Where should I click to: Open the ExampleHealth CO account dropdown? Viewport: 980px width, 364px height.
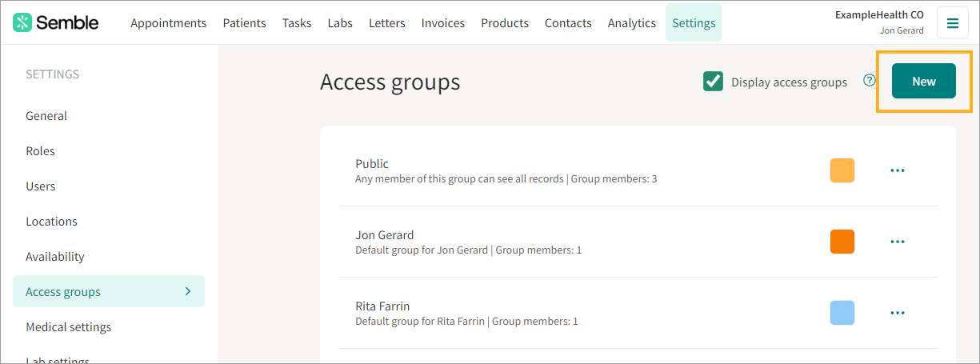pyautogui.click(x=879, y=22)
